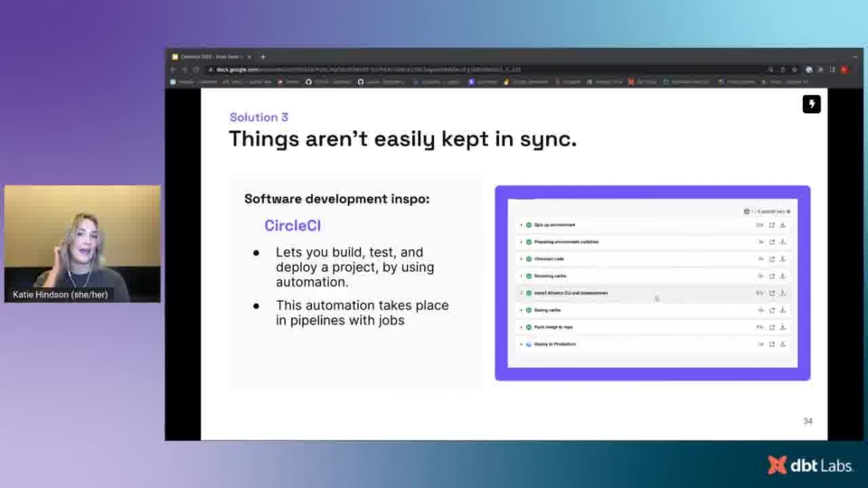Click the 'Saving cache' step label

pyautogui.click(x=548, y=310)
